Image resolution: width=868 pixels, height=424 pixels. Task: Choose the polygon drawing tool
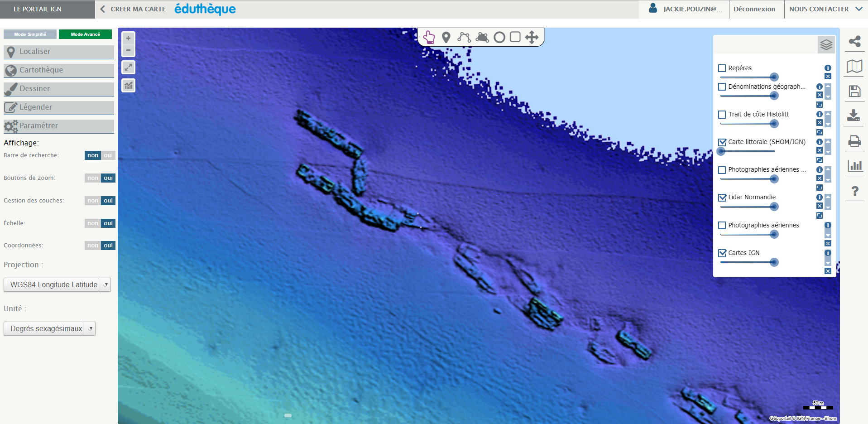(x=482, y=38)
